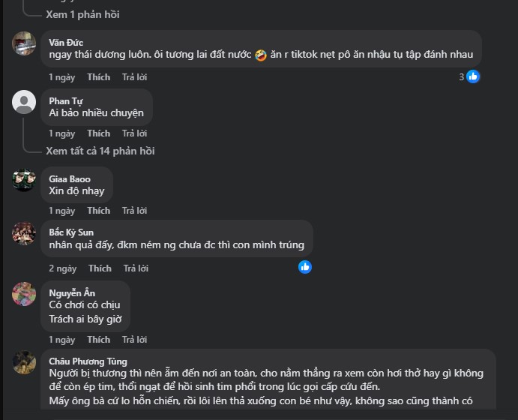Open Châu Phương Tùng's profile name link
The image size is (518, 420).
pos(88,361)
